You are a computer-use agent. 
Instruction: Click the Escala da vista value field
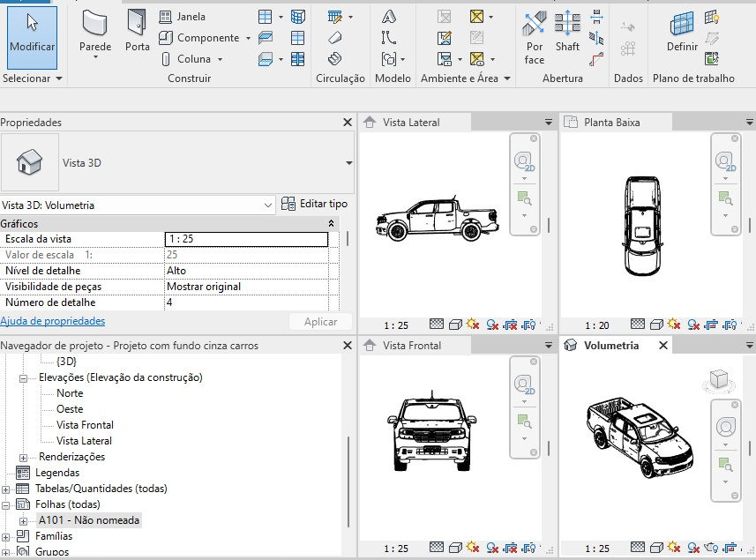(246, 239)
